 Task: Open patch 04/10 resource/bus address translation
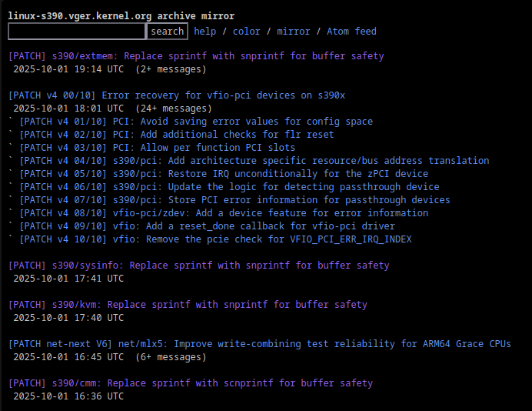tap(254, 161)
